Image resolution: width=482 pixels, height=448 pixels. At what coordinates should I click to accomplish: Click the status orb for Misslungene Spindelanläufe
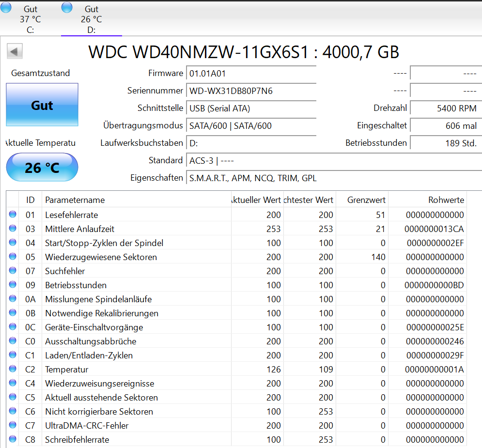tap(13, 298)
